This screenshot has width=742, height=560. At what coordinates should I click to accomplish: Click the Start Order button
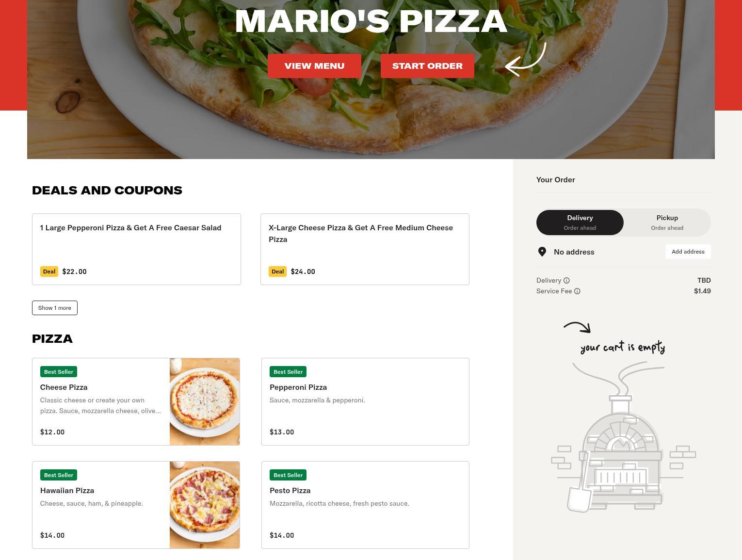[427, 66]
